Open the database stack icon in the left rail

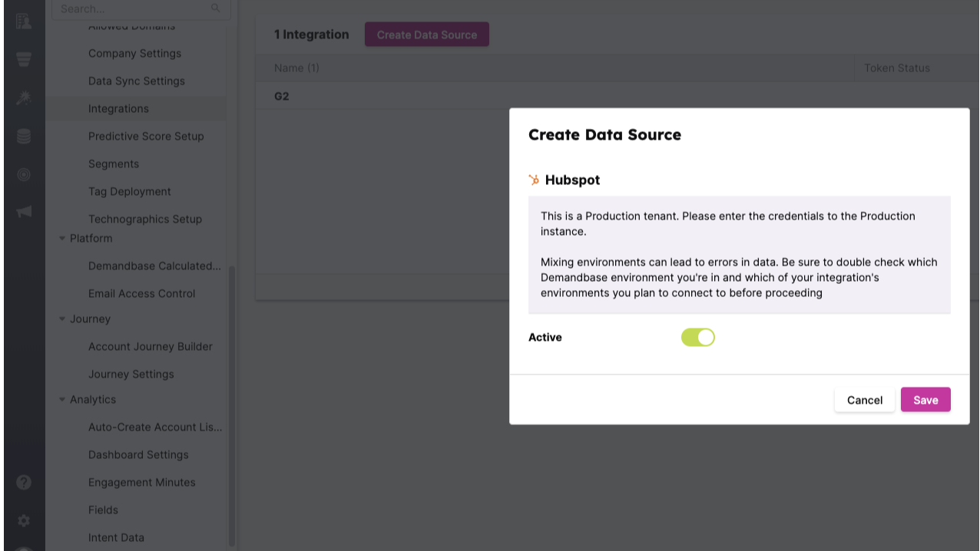[23, 137]
